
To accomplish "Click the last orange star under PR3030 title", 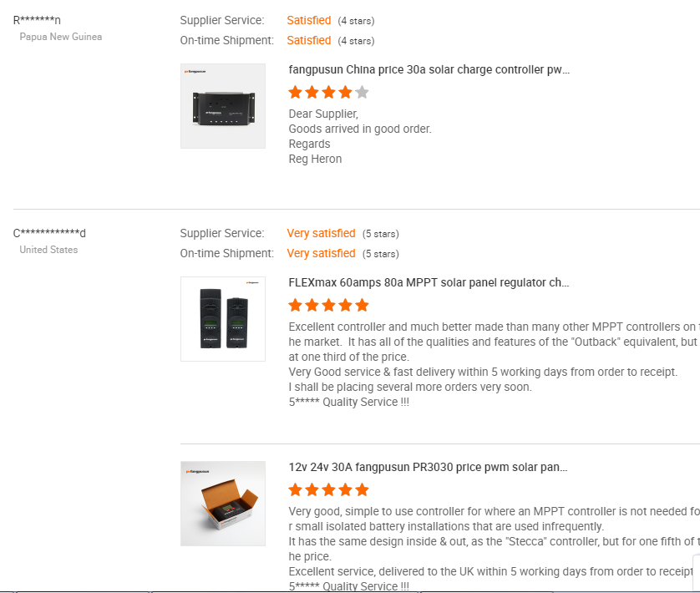I will coord(362,490).
